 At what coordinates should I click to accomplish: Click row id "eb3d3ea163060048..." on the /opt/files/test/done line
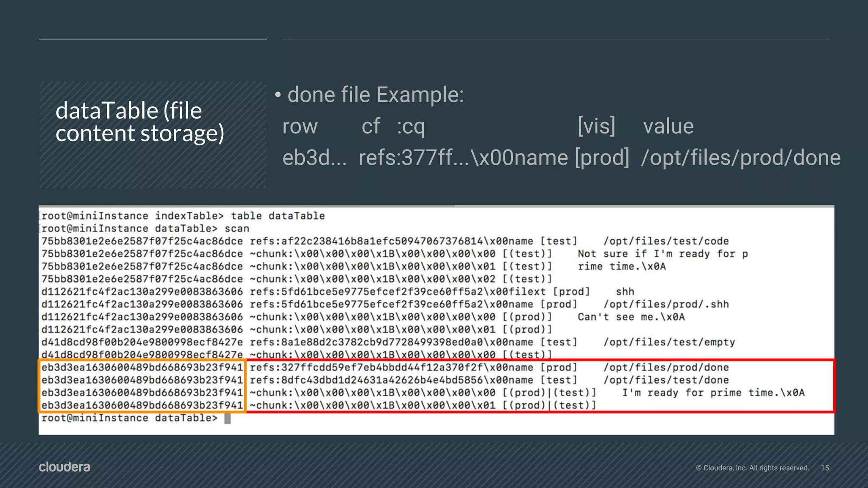point(142,380)
